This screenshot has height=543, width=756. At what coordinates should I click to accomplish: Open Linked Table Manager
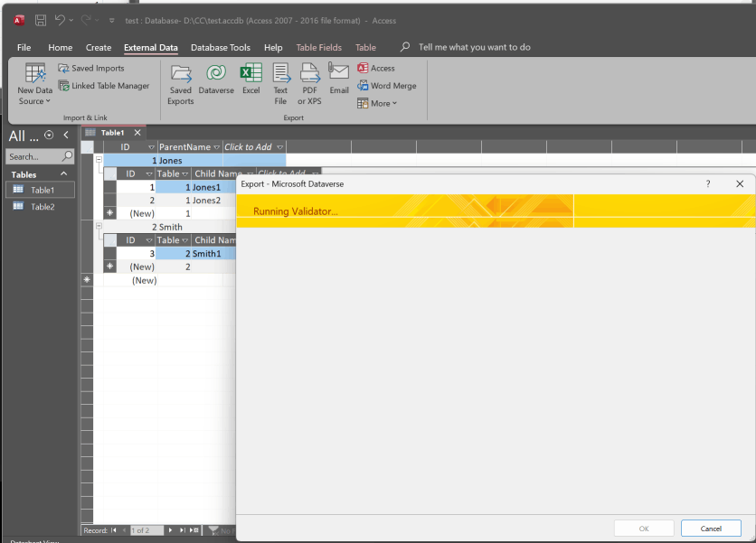[x=104, y=86]
